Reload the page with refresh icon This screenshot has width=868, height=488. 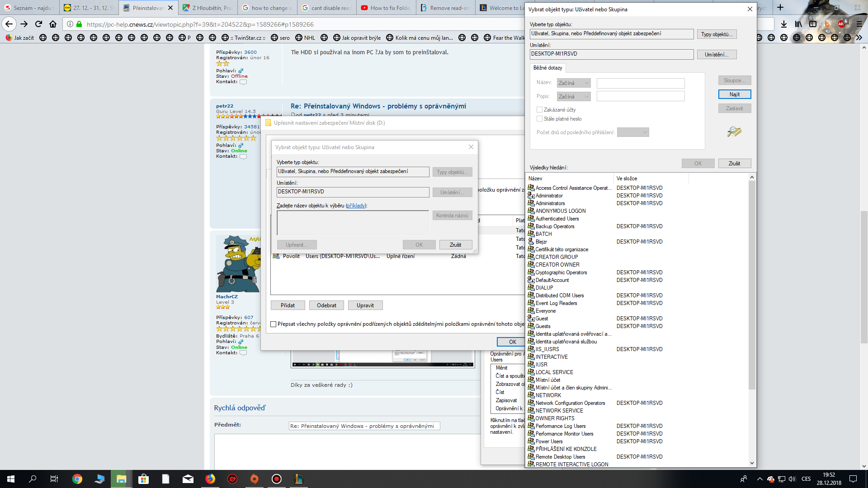[x=38, y=24]
